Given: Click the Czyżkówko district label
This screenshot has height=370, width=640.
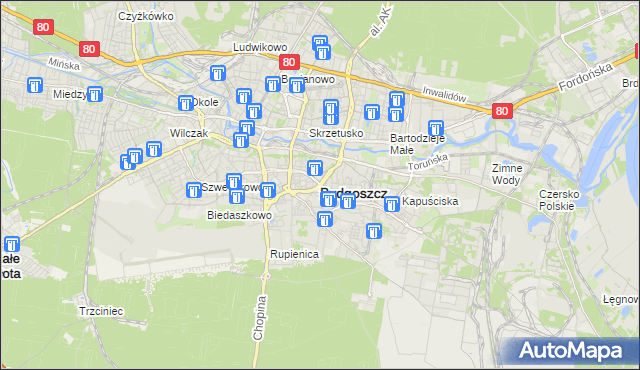Looking at the screenshot, I should coord(146,16).
